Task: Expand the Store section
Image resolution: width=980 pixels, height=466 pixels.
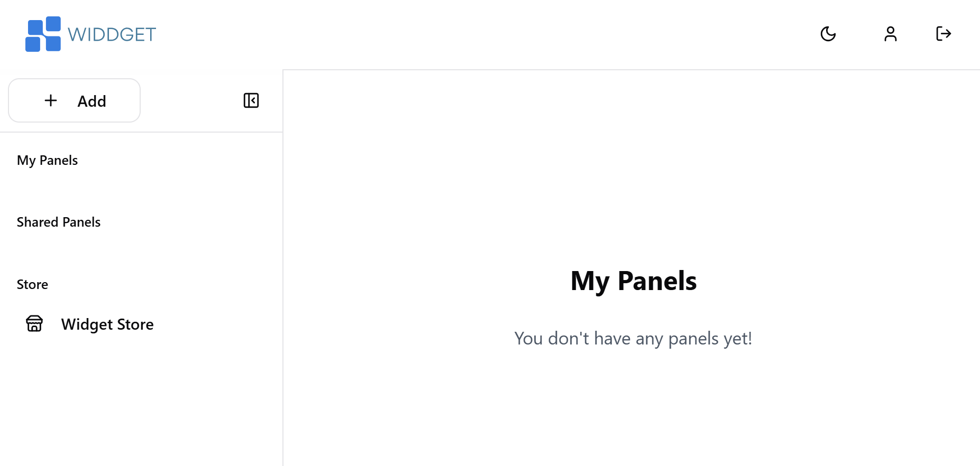Action: point(32,284)
